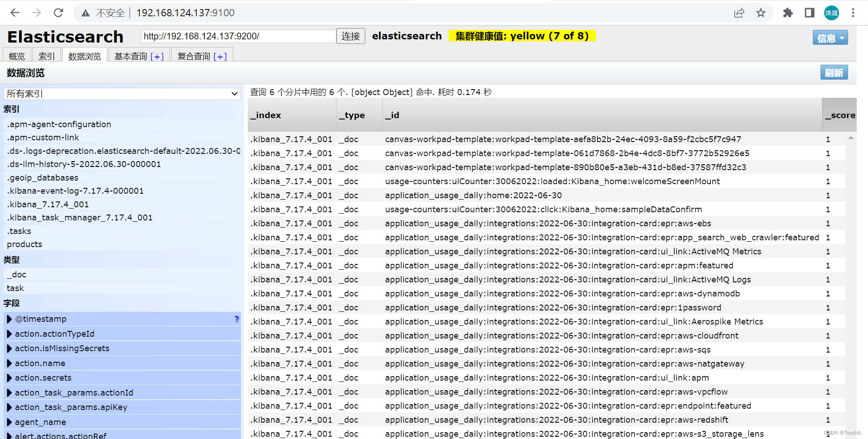
Task: Filter by the task type
Action: 122,288
